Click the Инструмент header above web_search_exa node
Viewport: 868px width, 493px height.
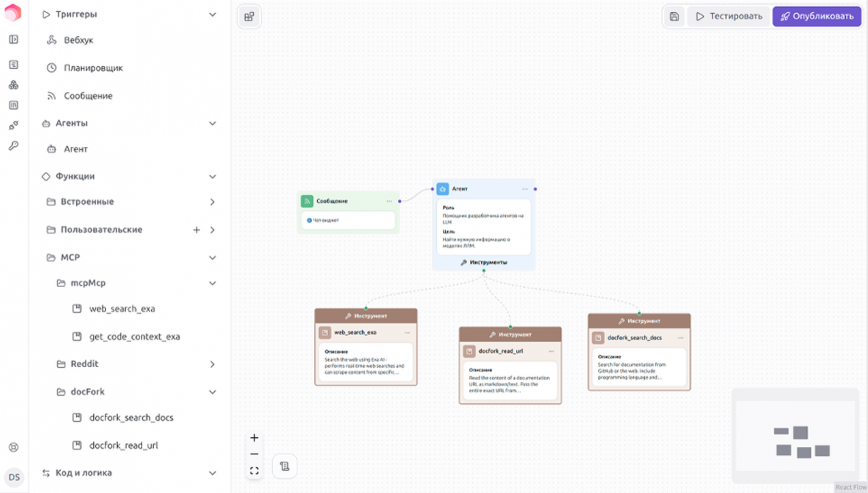[x=366, y=316]
